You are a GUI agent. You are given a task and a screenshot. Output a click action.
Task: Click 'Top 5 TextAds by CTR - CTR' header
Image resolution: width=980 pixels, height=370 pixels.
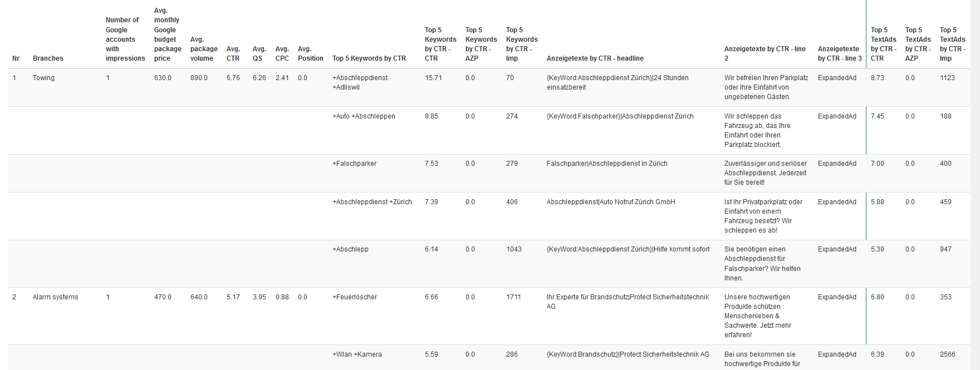(884, 44)
